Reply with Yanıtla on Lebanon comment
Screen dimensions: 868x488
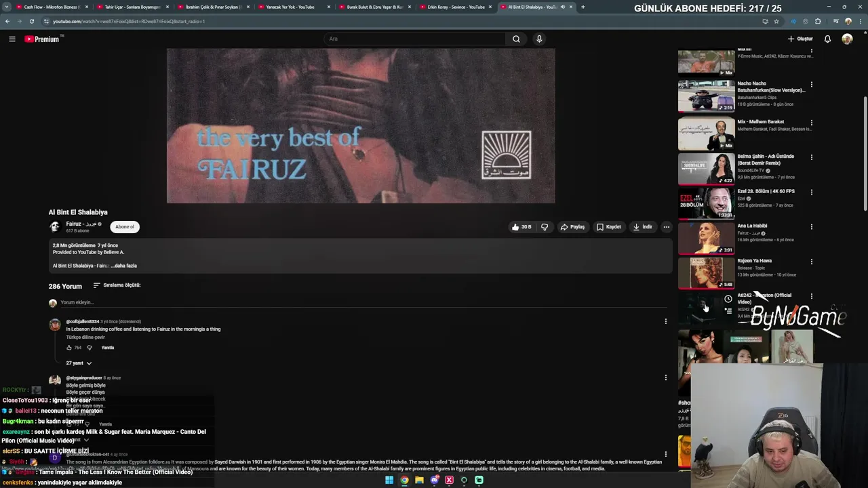coord(108,348)
